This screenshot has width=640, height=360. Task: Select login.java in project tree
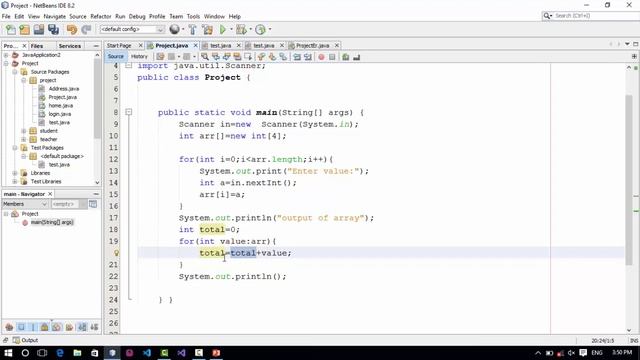(x=60, y=114)
